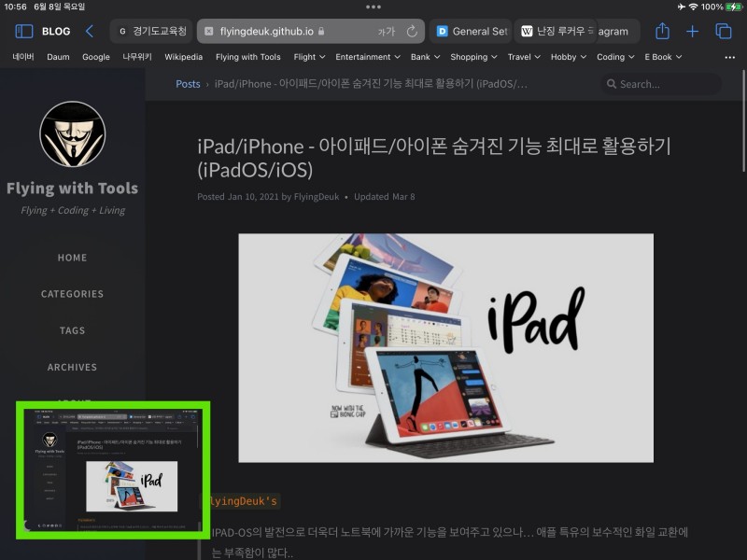Show all tabs via the tab overview icon
This screenshot has height=560, width=747.
point(723,31)
